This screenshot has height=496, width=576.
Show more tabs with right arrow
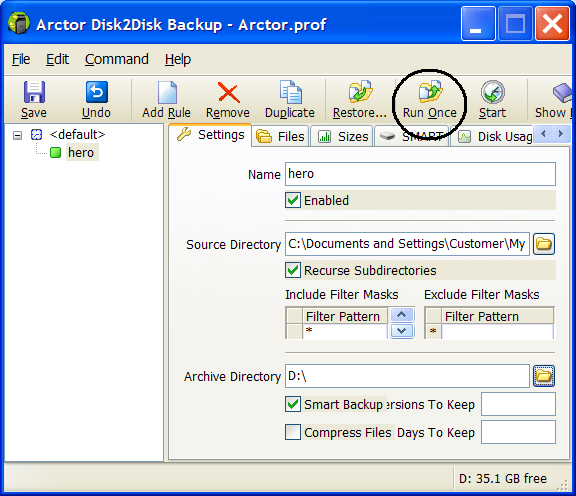pos(561,134)
